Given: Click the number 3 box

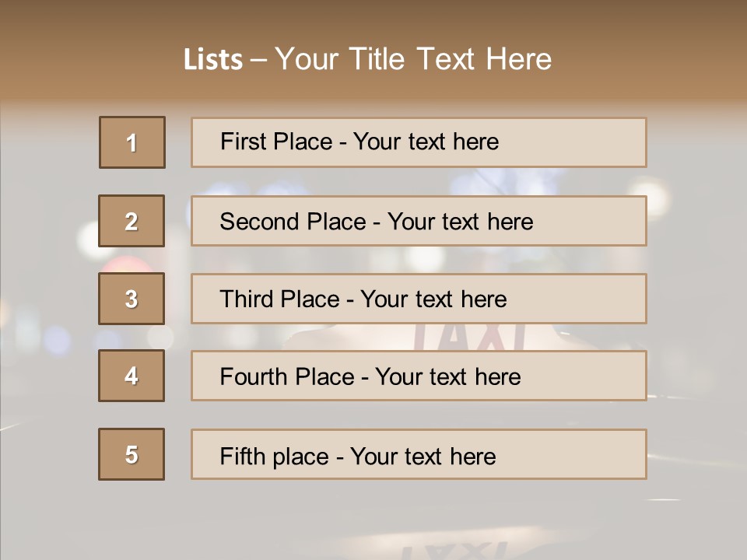Looking at the screenshot, I should [132, 299].
